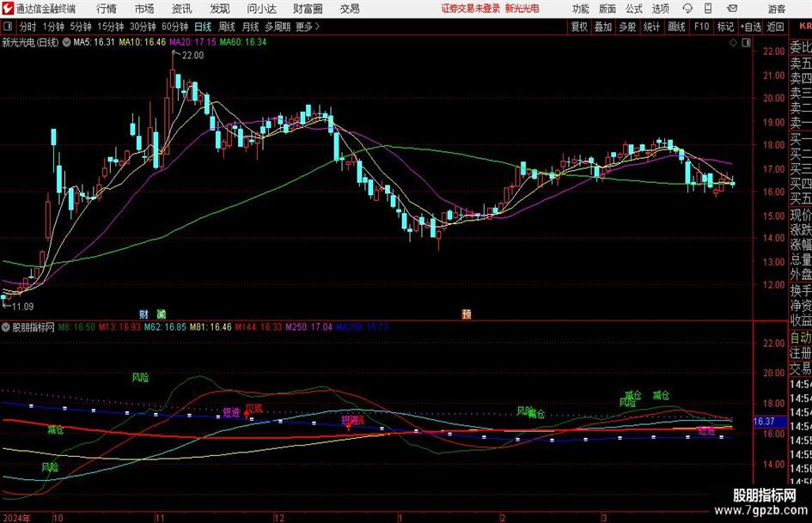This screenshot has height=523, width=812.
Task: Click the MA60: 16.34 label
Action: pos(243,42)
